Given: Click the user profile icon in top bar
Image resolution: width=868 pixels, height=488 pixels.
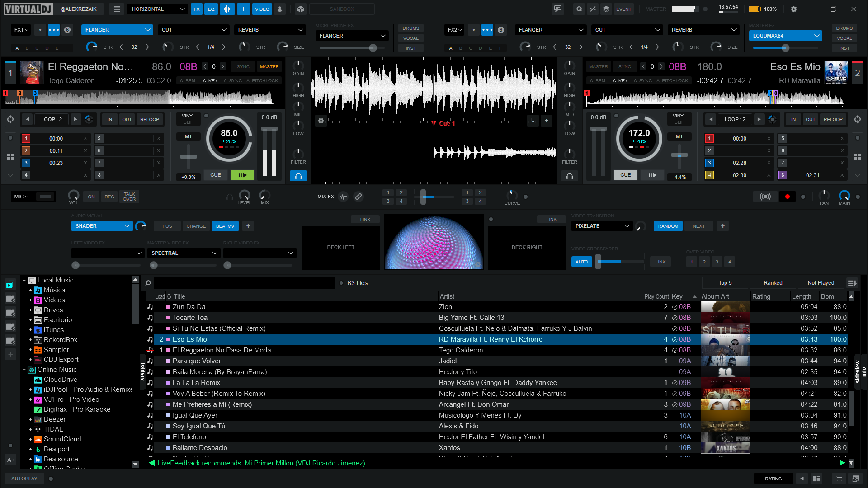Looking at the screenshot, I should (x=280, y=9).
